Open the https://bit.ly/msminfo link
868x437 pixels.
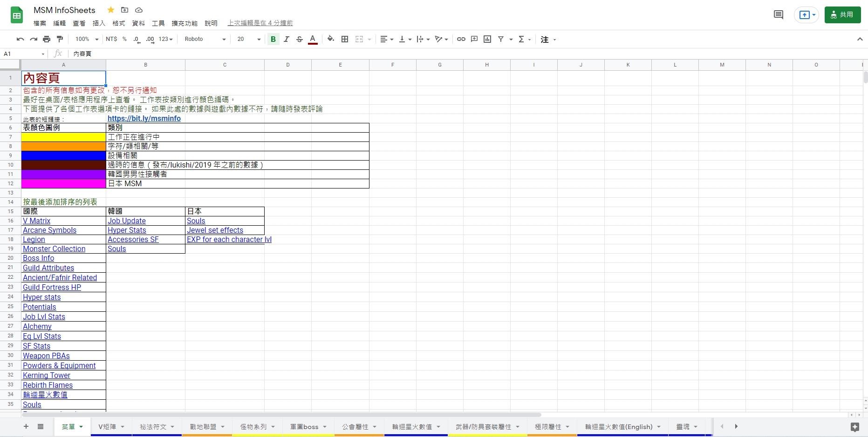(144, 118)
